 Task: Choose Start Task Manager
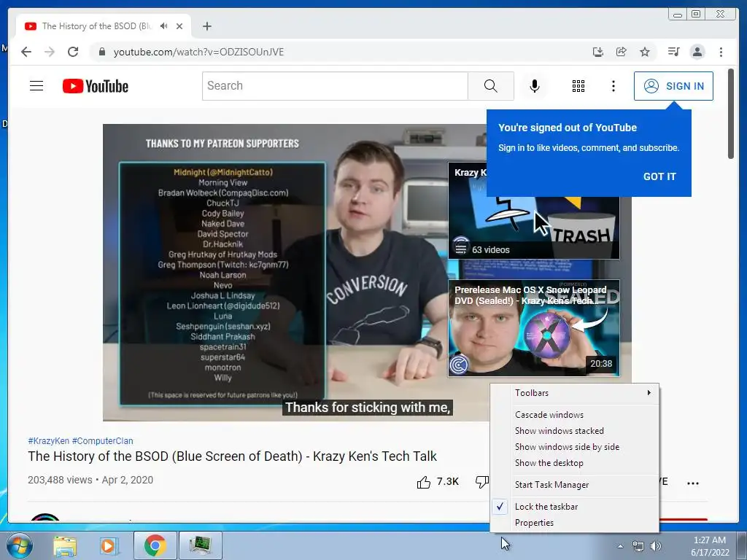pyautogui.click(x=575, y=485)
